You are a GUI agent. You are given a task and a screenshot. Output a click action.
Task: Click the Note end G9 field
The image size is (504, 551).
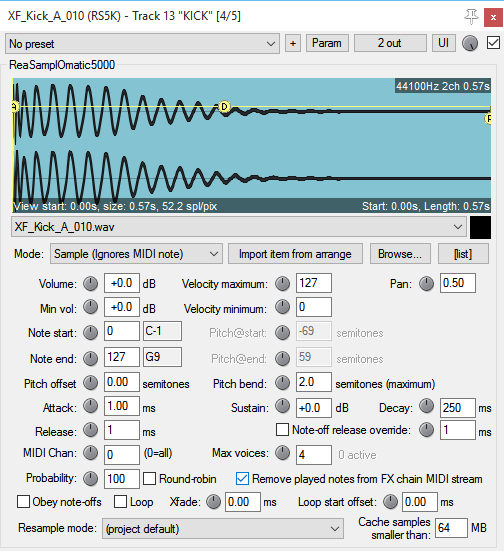[162, 357]
